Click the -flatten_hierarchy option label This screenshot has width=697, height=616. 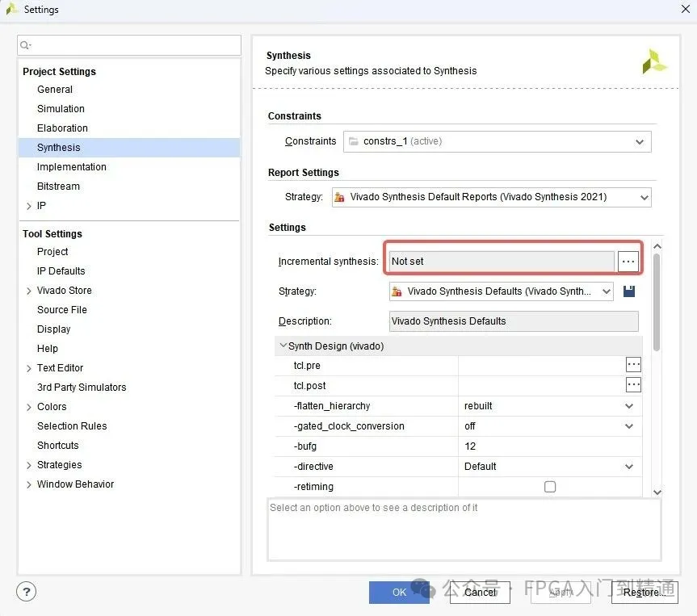pyautogui.click(x=332, y=406)
